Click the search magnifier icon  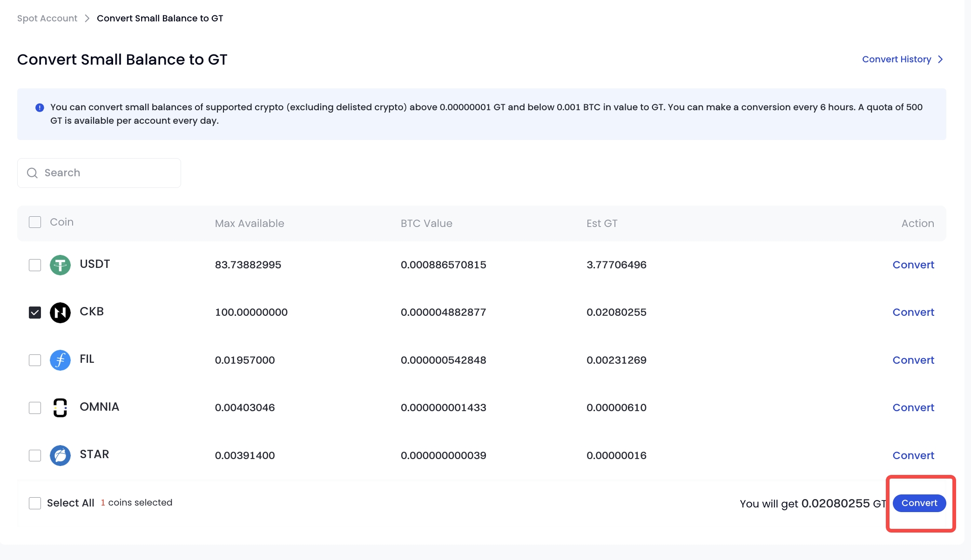point(32,173)
